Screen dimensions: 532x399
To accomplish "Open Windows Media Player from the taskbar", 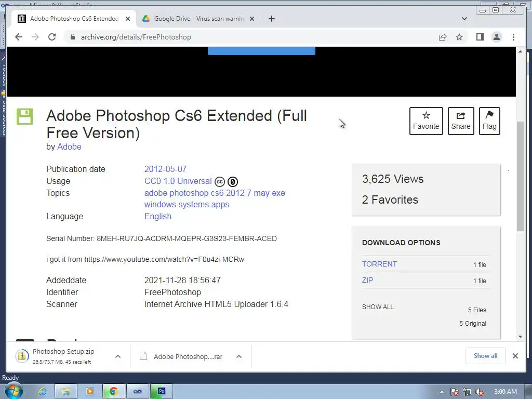I will 89,392.
